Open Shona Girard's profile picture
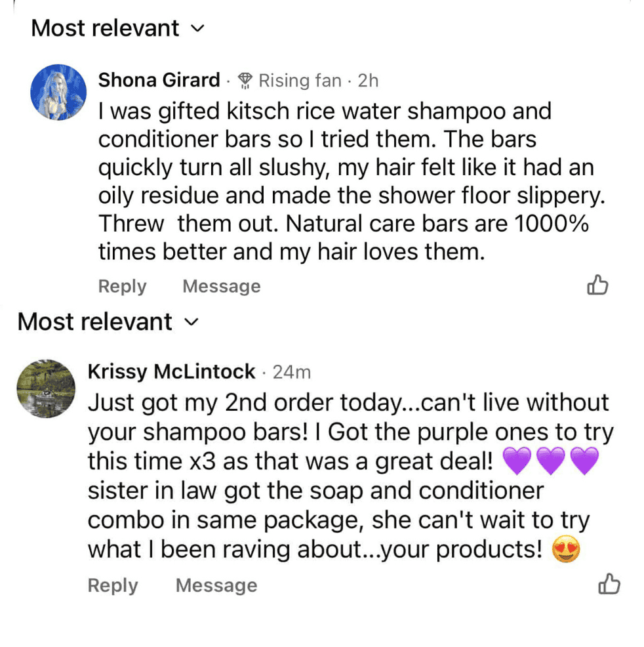 click(59, 93)
